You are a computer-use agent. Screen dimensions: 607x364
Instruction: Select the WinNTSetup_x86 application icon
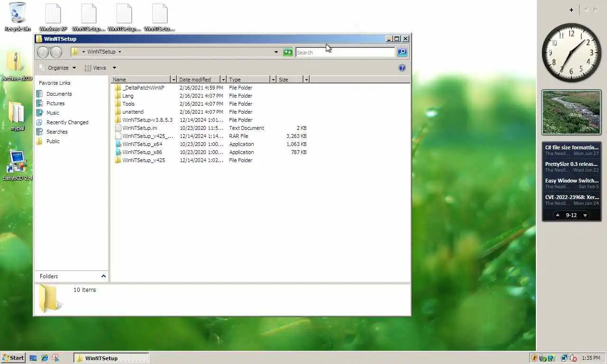click(x=118, y=152)
